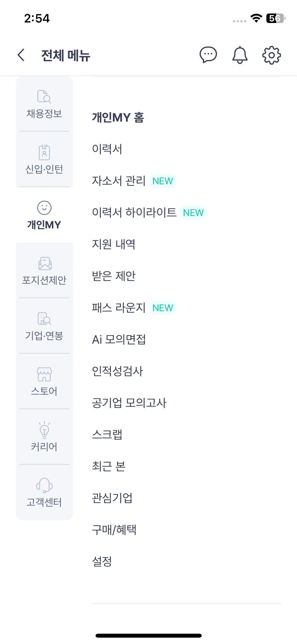
Task: Open 이력서 하이라이트
Action: pos(134,213)
